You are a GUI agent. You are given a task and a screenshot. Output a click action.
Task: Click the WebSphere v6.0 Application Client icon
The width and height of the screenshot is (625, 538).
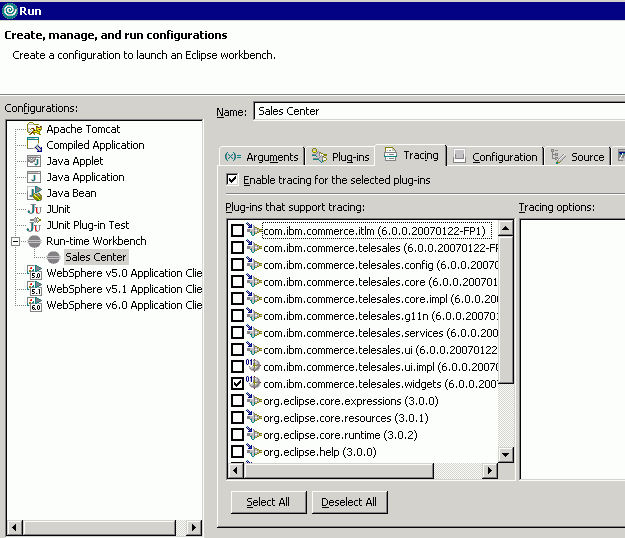coord(35,305)
